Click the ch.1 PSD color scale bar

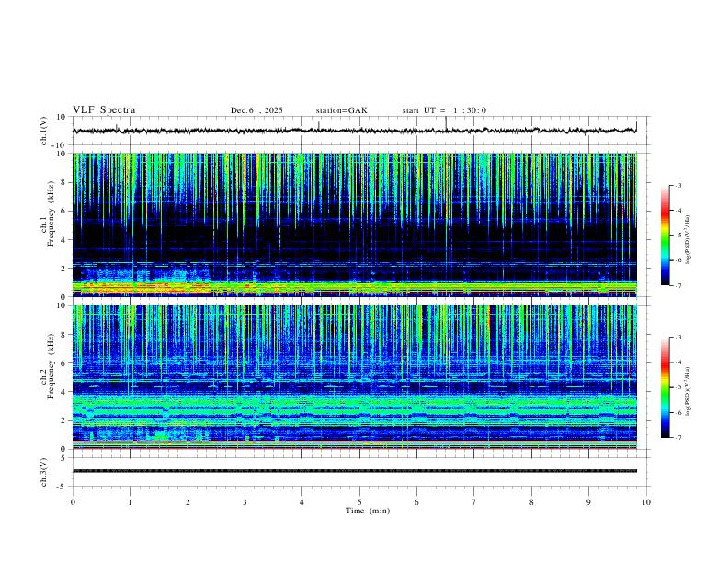pyautogui.click(x=665, y=236)
